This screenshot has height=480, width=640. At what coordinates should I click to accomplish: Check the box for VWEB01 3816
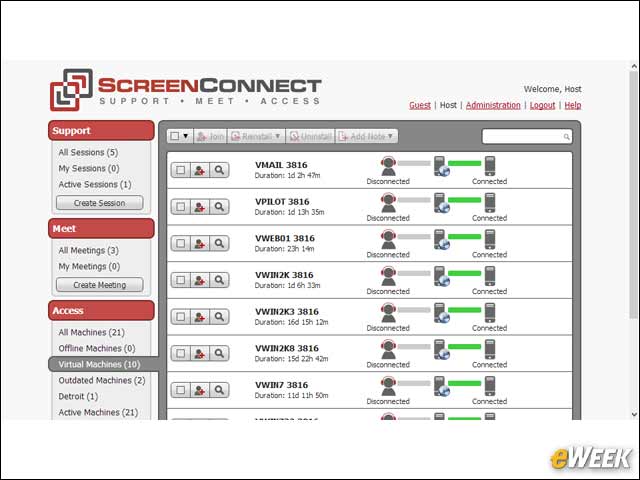point(181,244)
